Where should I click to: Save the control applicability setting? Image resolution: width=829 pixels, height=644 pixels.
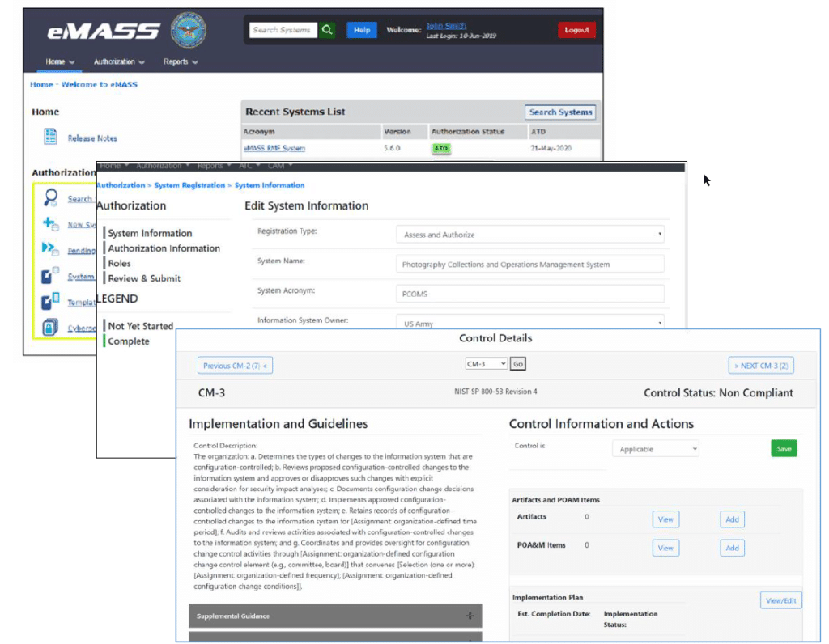click(x=783, y=447)
